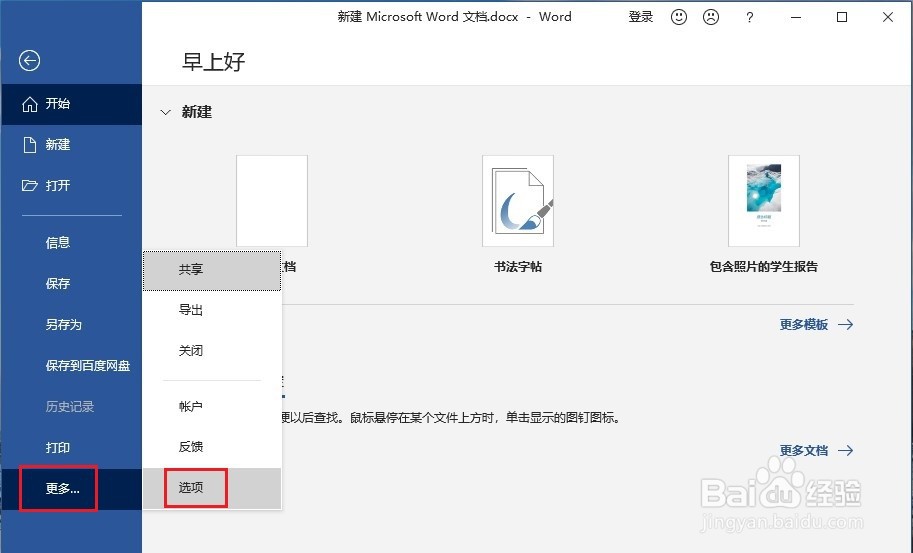Select the blank document template thumbnail
The height and width of the screenshot is (553, 913).
pos(272,201)
